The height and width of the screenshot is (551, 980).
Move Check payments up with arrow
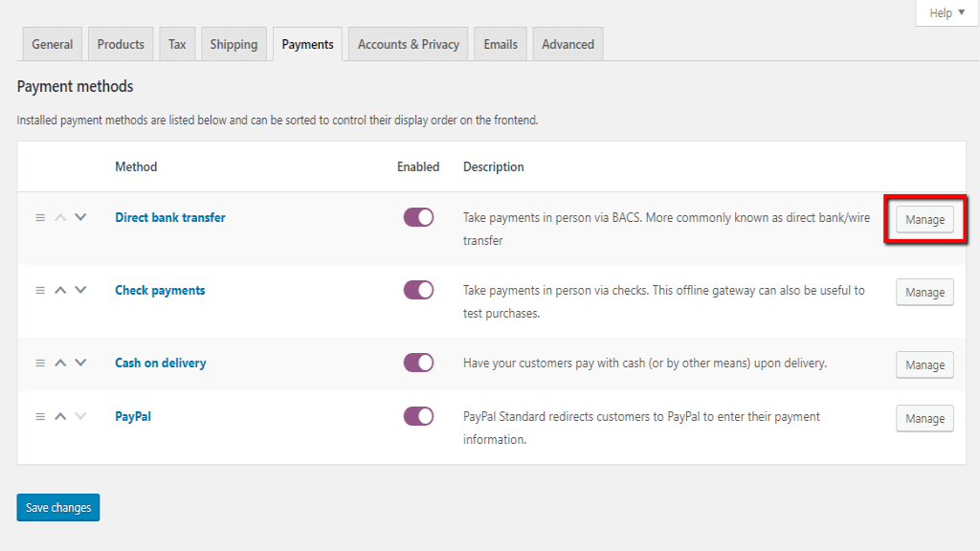tap(60, 291)
